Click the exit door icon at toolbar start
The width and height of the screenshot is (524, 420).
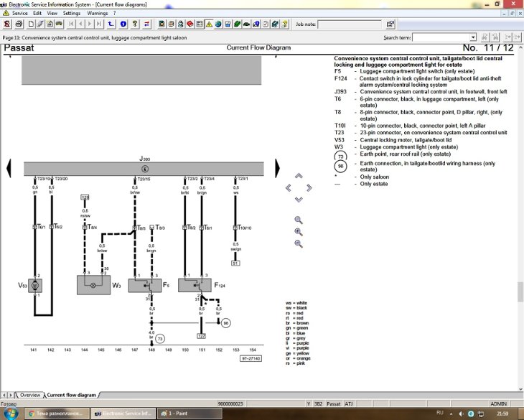pyautogui.click(x=7, y=24)
